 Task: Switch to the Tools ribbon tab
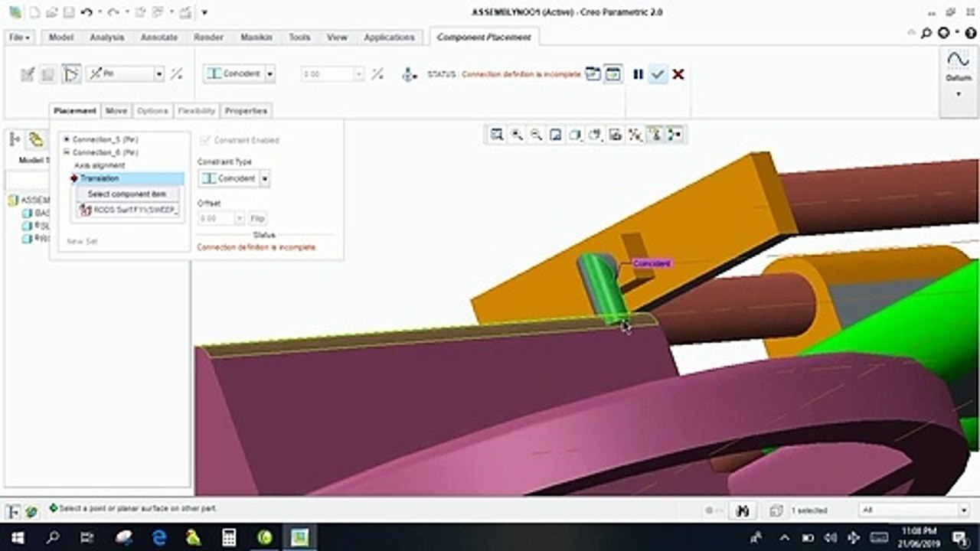[x=299, y=37]
